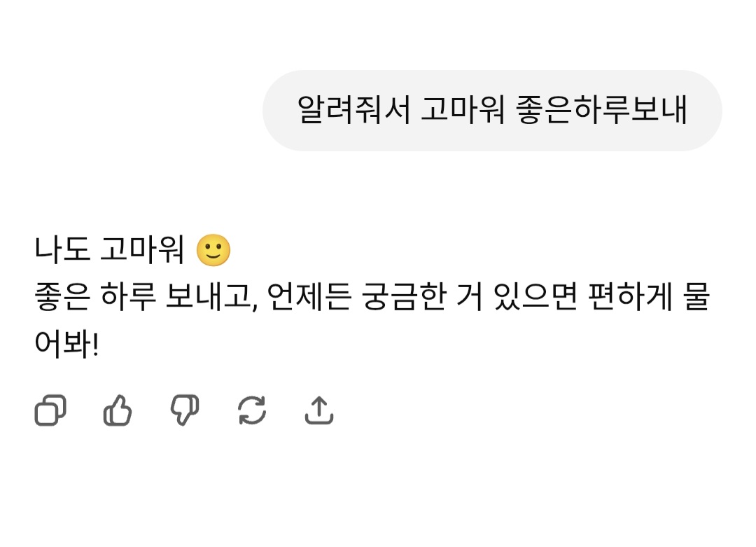The width and height of the screenshot is (756, 547).
Task: Dislike this answer with the thumbs-down
Action: [185, 410]
